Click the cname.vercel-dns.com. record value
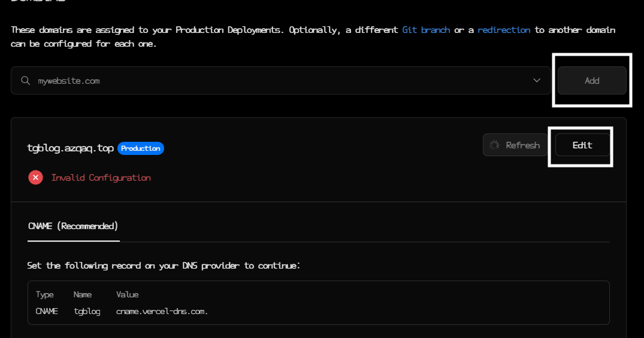 click(x=162, y=311)
